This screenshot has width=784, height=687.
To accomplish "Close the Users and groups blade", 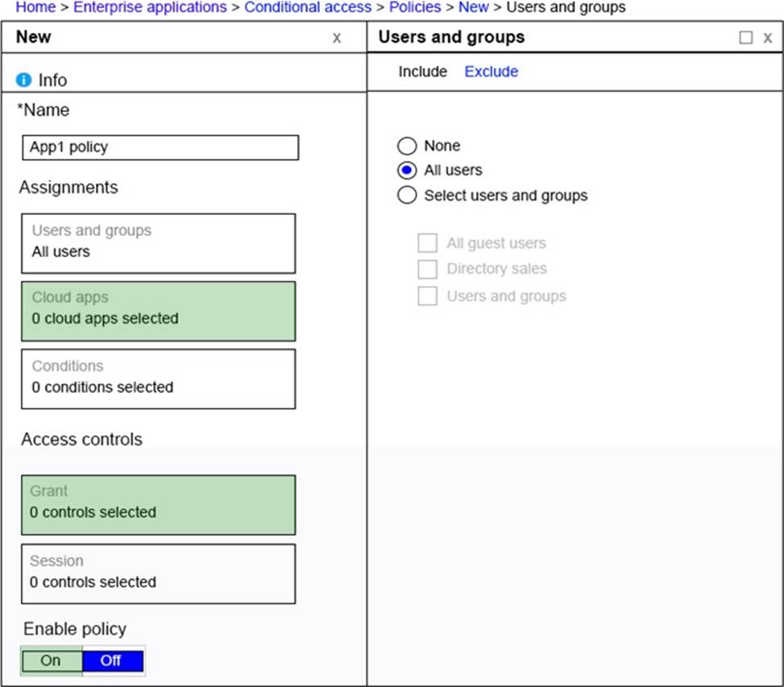I will (767, 38).
